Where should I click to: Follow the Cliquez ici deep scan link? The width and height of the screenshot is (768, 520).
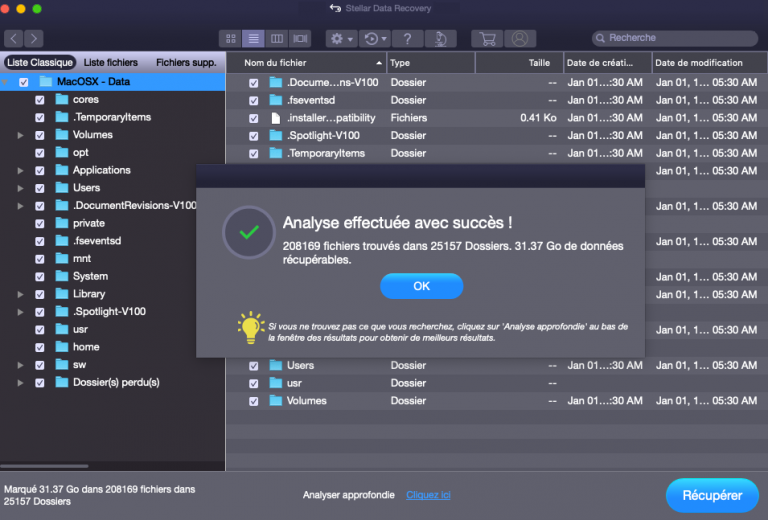tap(428, 495)
